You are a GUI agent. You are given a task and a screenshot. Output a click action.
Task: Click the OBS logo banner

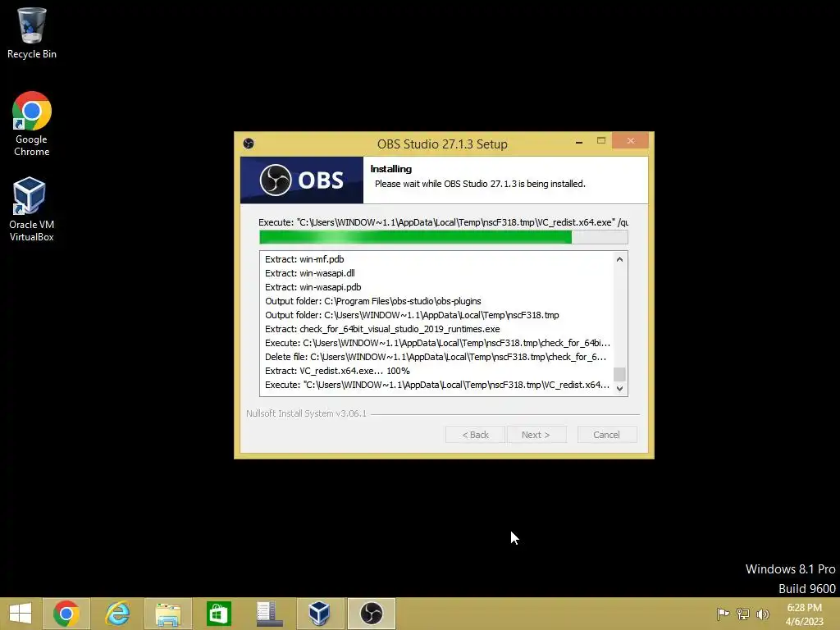302,180
